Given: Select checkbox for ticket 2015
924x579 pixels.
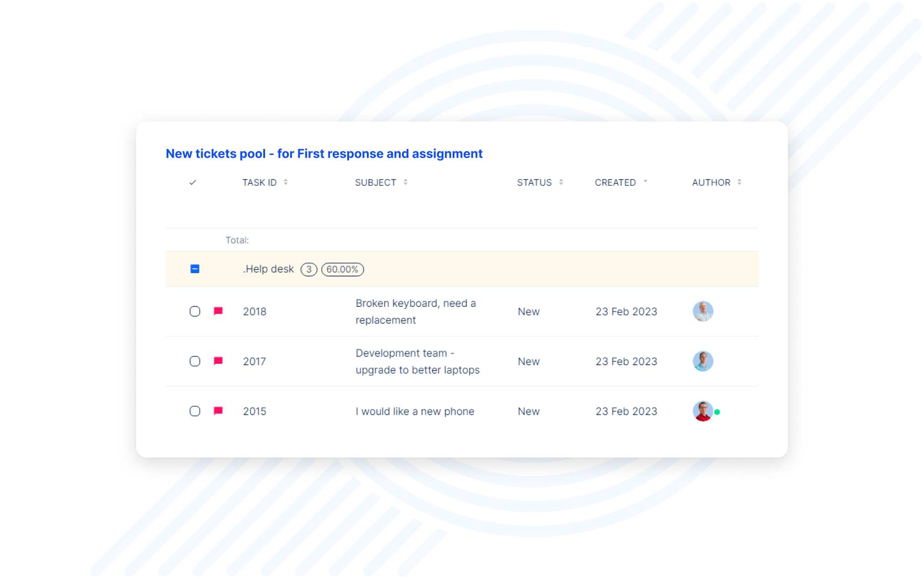Looking at the screenshot, I should point(195,411).
